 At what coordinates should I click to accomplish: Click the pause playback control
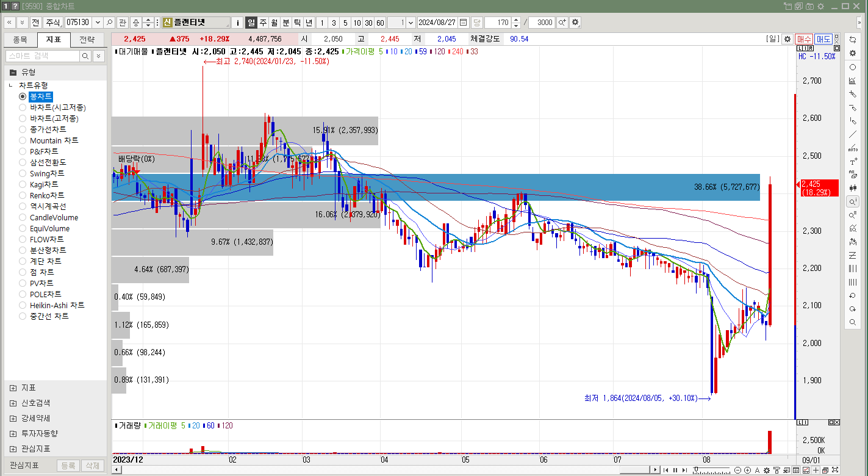pyautogui.click(x=675, y=470)
